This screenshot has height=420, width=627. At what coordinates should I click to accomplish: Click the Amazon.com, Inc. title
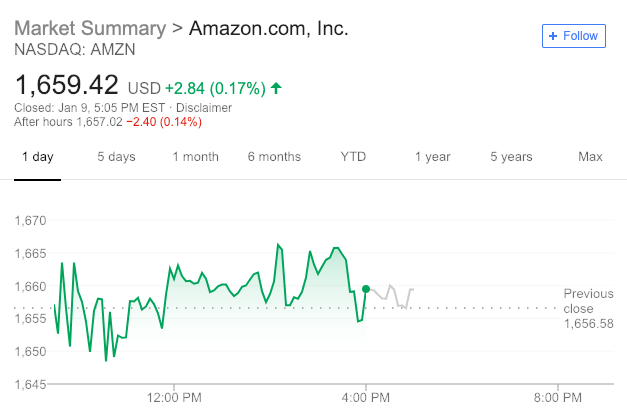(x=270, y=28)
